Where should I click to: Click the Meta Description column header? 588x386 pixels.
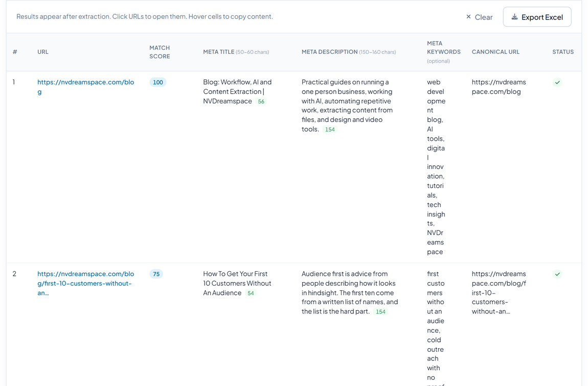click(x=349, y=52)
